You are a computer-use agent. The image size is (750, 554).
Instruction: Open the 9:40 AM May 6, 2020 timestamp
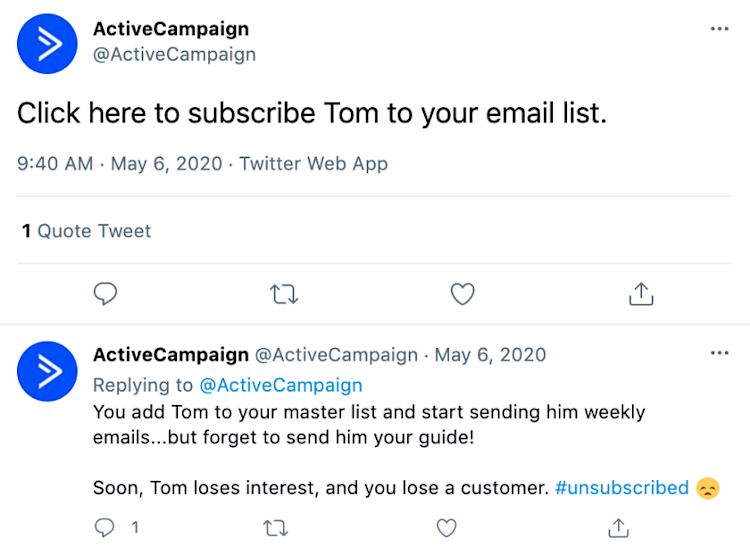(x=121, y=163)
